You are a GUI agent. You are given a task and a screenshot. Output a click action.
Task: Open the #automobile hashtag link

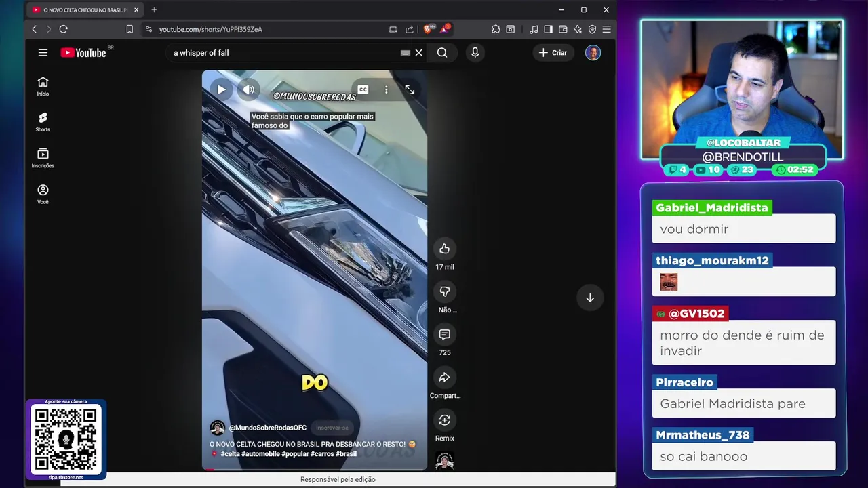pyautogui.click(x=260, y=454)
